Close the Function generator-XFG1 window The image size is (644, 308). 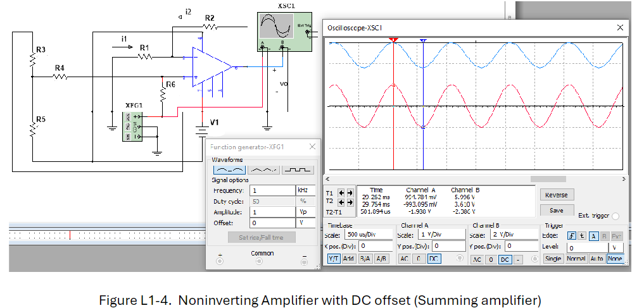pos(313,147)
